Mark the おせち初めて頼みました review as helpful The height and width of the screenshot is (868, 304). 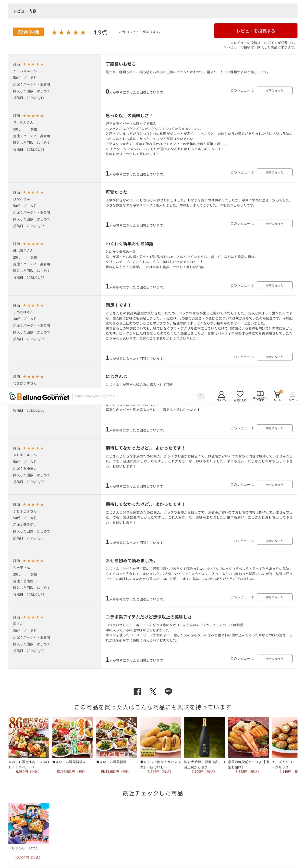click(274, 597)
